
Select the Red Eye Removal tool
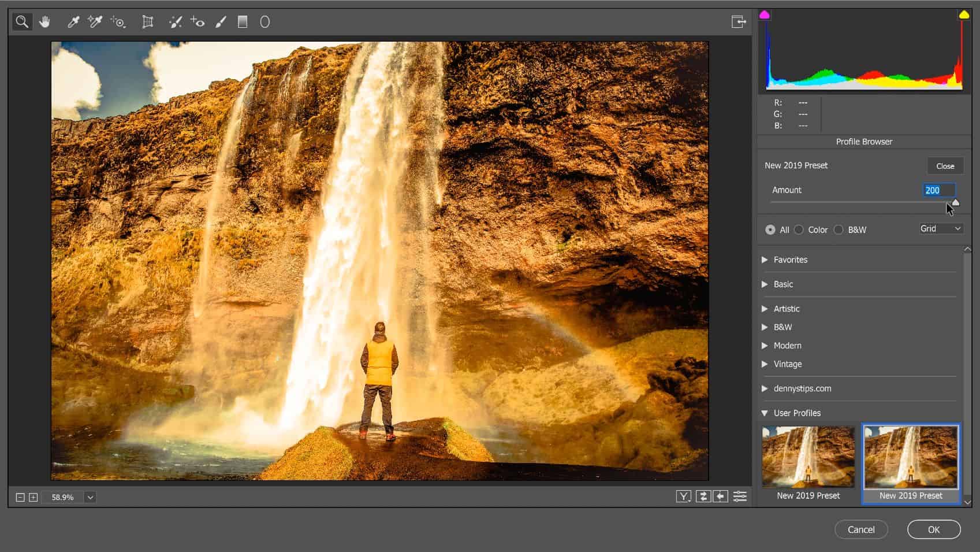pos(198,22)
